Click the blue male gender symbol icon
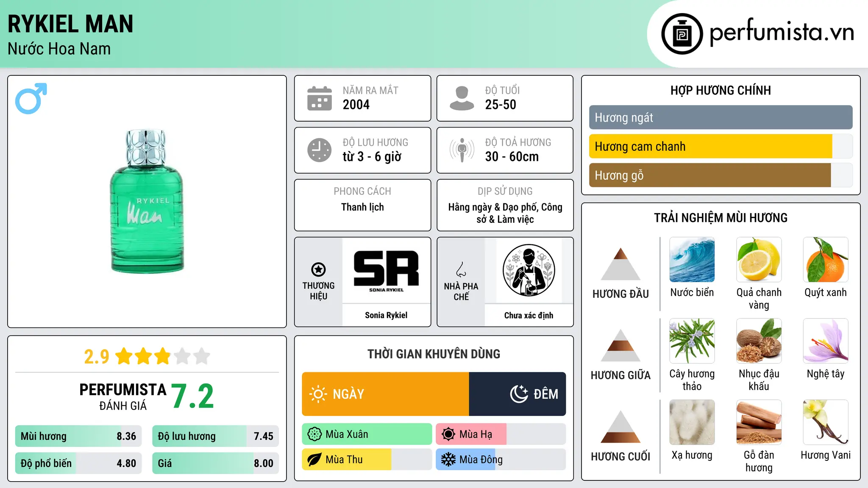This screenshot has width=868, height=488. coord(31,98)
